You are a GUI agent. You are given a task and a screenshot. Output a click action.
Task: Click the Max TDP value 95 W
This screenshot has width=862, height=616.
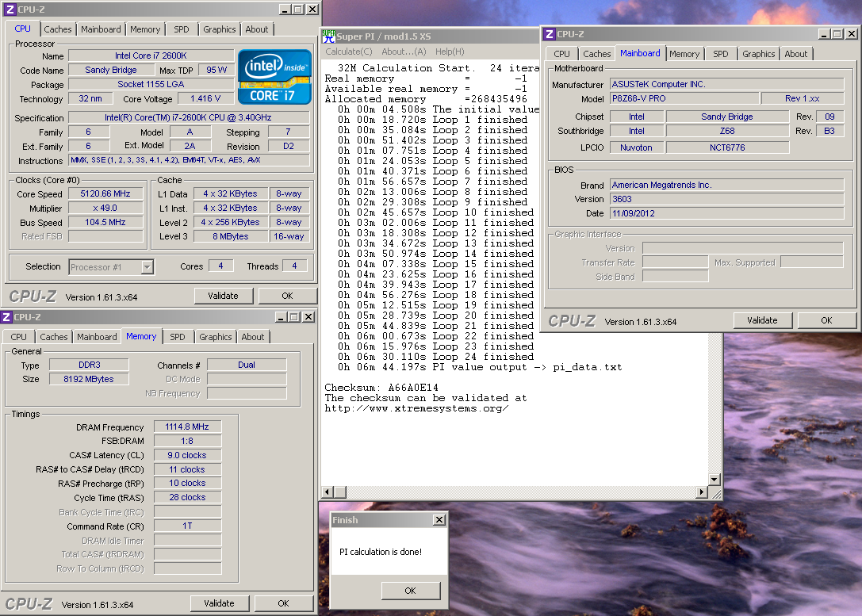(216, 71)
